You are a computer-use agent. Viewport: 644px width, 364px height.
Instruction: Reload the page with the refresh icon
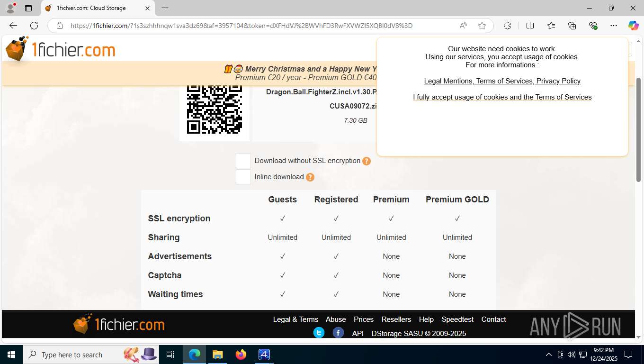click(x=34, y=26)
